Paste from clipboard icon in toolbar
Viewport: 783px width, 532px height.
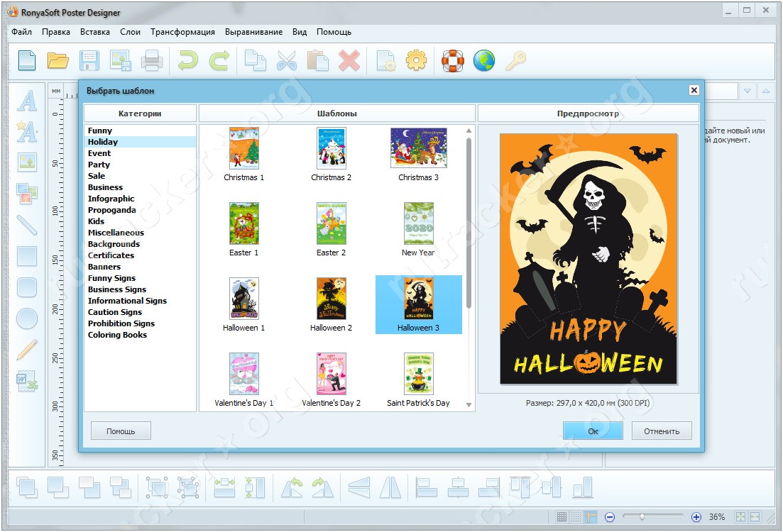[x=317, y=60]
